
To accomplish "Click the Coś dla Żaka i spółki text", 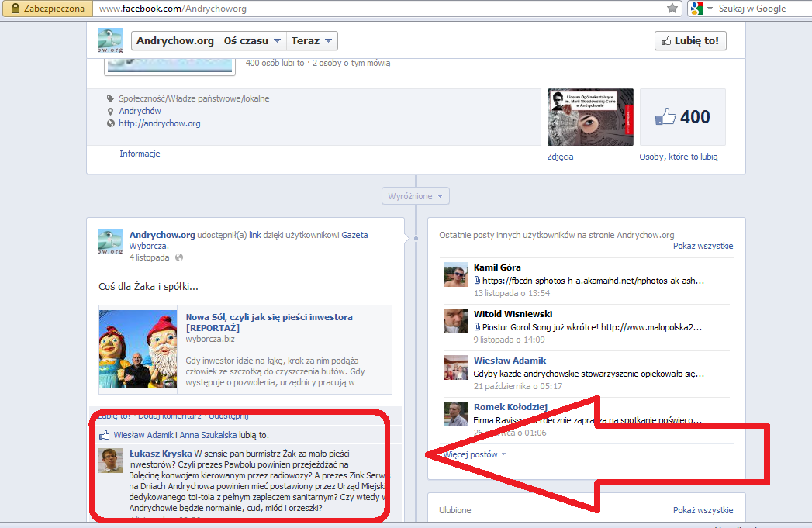I will [x=149, y=287].
